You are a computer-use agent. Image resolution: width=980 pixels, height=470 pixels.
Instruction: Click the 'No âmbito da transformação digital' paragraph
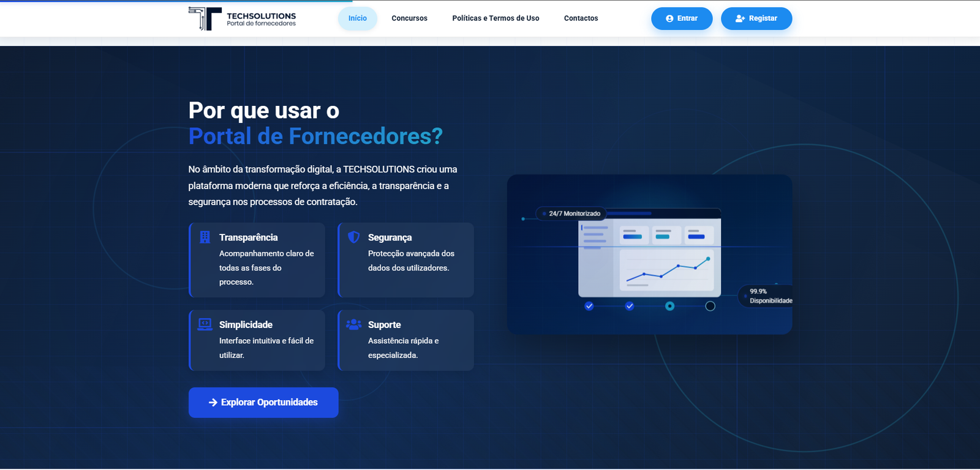(x=323, y=185)
